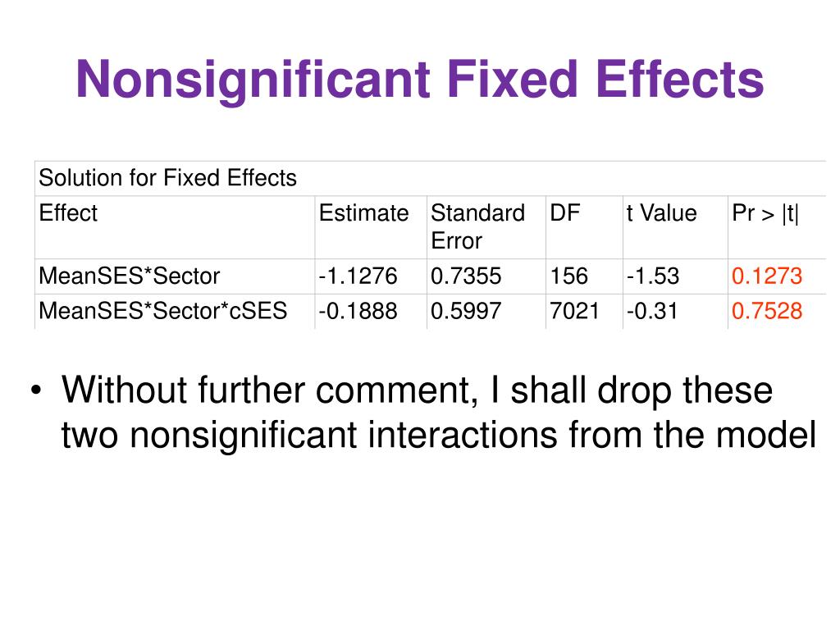Click the t Value column header
Image resolution: width=840 pixels, height=630 pixels.
(x=662, y=213)
